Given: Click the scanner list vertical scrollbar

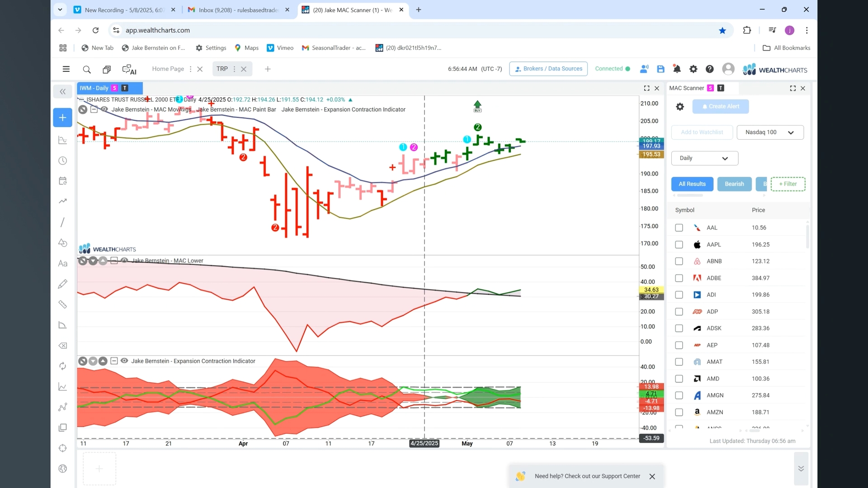Looking at the screenshot, I should tap(807, 236).
